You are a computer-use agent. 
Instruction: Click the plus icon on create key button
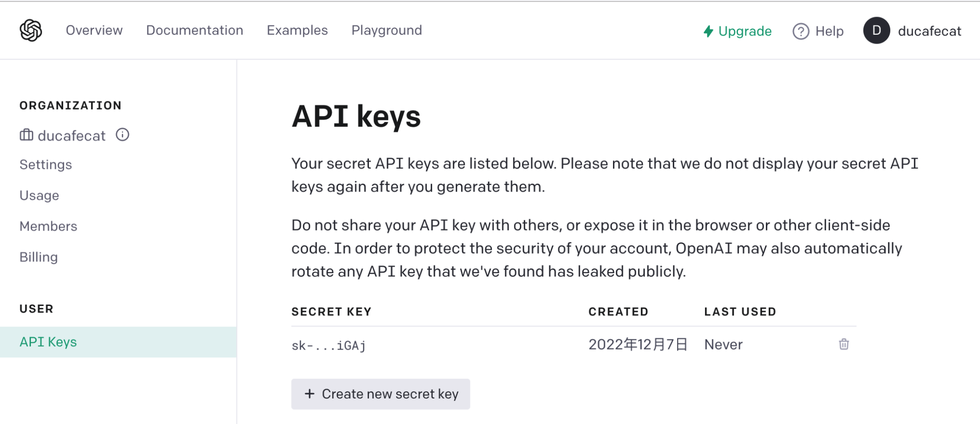309,394
